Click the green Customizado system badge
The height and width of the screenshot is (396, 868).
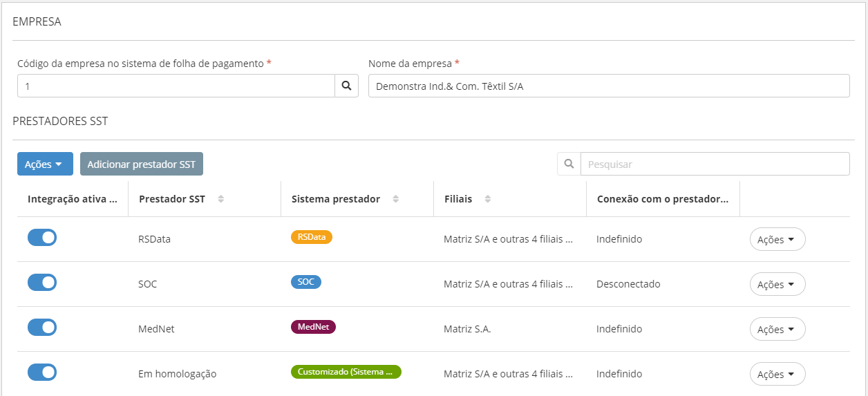pyautogui.click(x=346, y=372)
